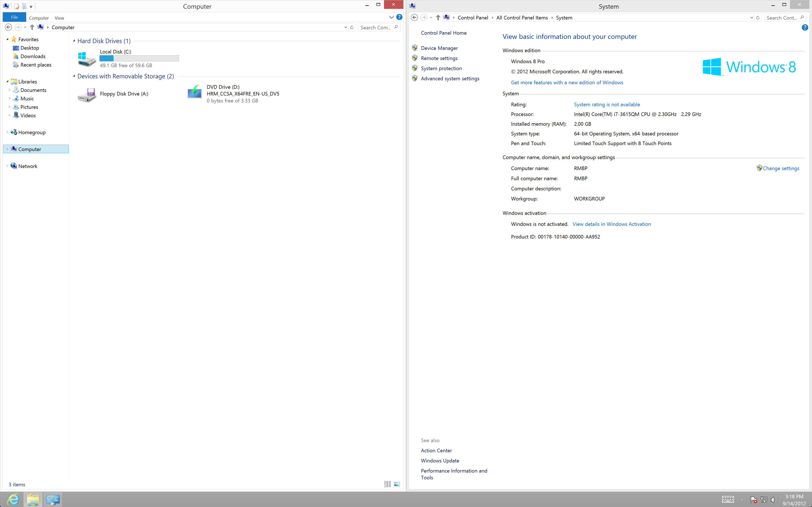The image size is (812, 507).
Task: Refresh the System control panel window
Action: click(758, 18)
